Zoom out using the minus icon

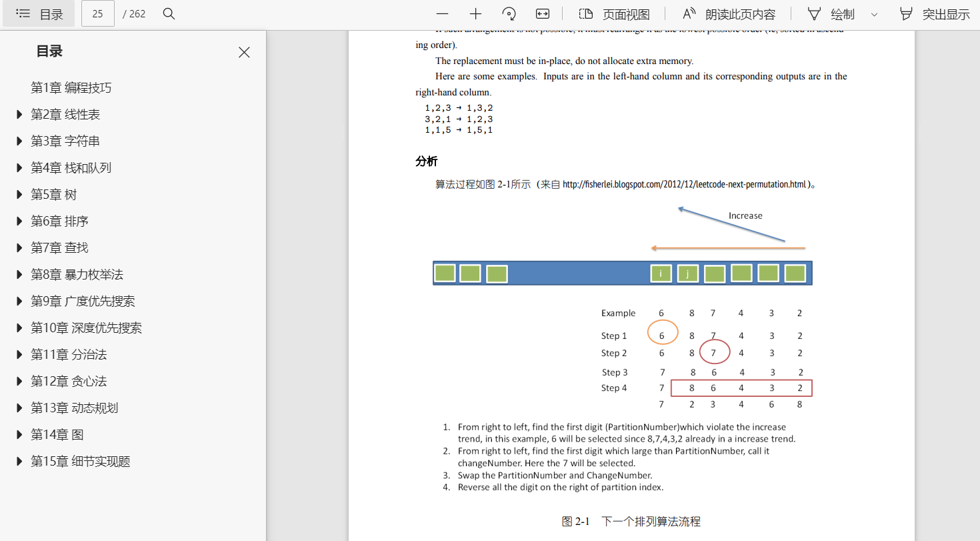tap(441, 13)
